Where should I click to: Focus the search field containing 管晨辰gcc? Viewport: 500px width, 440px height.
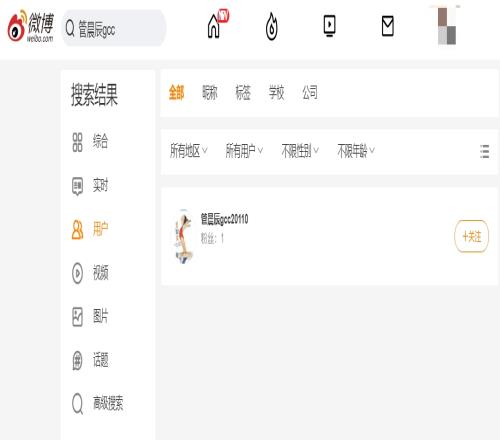coord(114,28)
